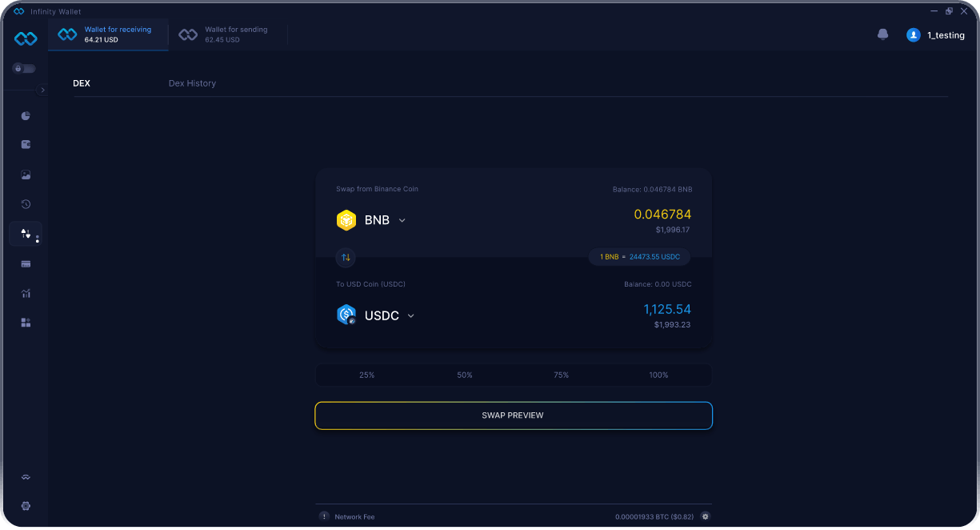Open the portfolio pie chart sidebar icon
980x530 pixels.
click(26, 115)
